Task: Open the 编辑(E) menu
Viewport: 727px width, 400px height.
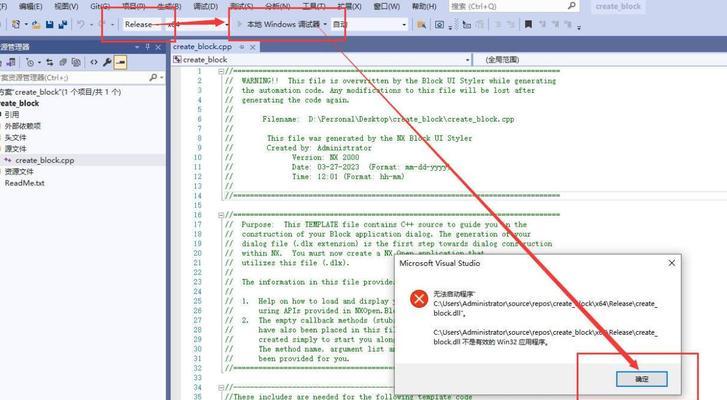Action: (31, 6)
